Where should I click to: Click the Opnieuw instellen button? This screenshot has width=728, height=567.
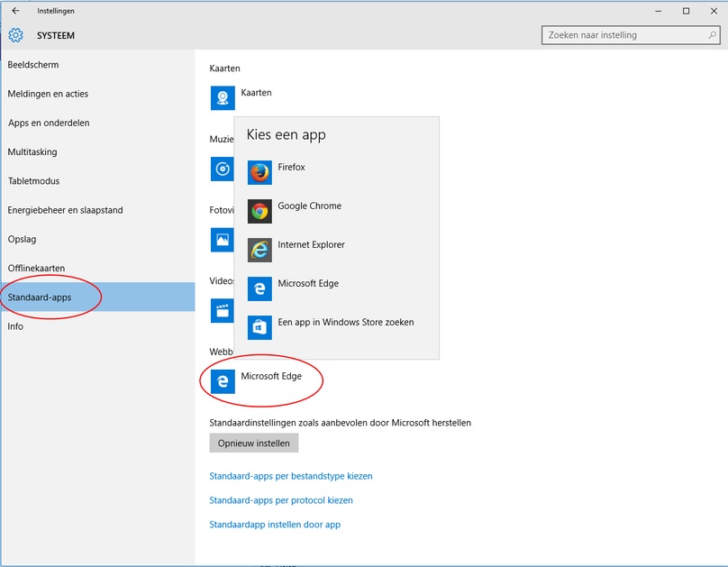pos(253,443)
